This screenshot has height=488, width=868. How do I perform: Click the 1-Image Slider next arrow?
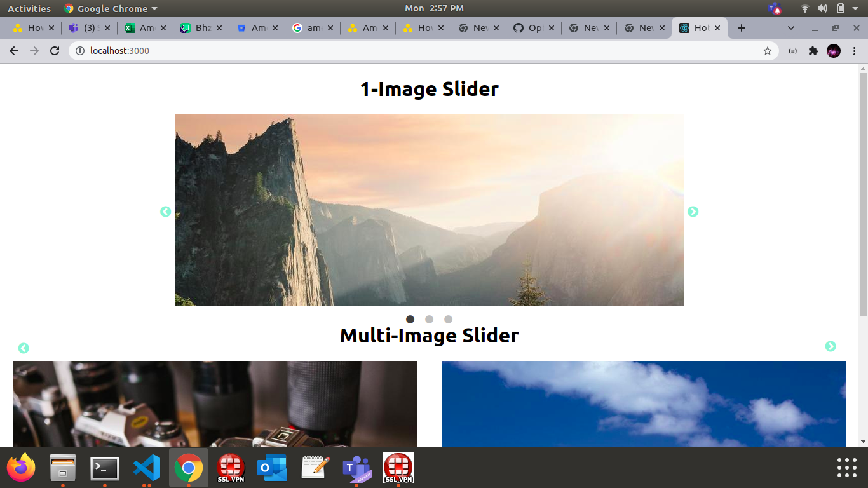693,212
